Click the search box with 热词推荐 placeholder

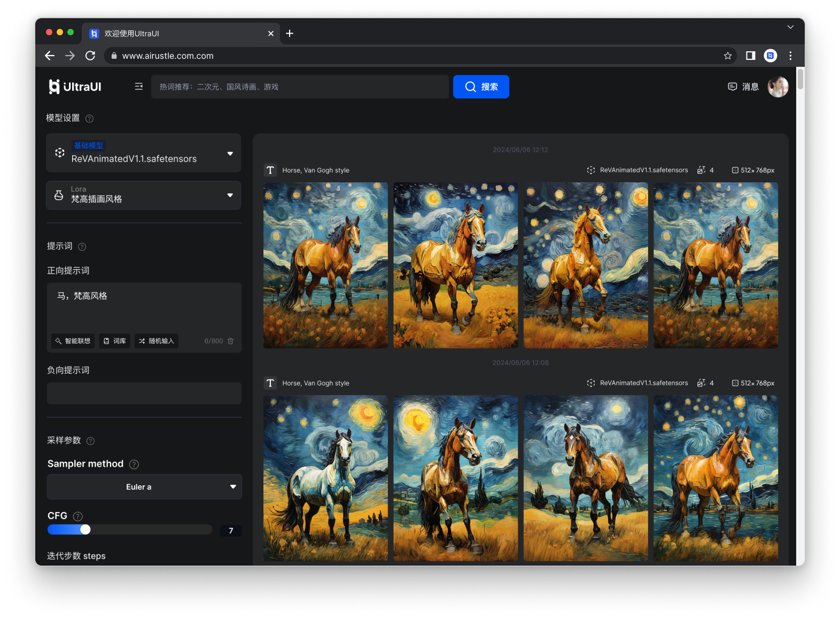click(300, 87)
